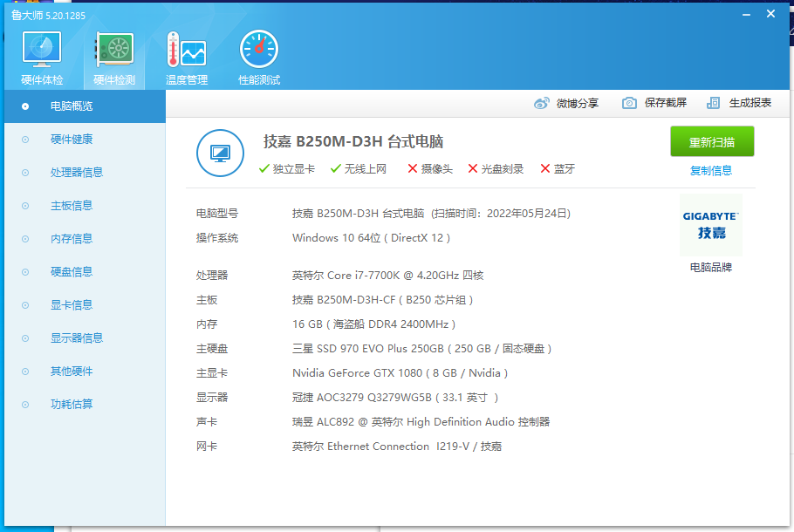Click the 处理器 row label
The height and width of the screenshot is (532, 794).
click(x=212, y=276)
